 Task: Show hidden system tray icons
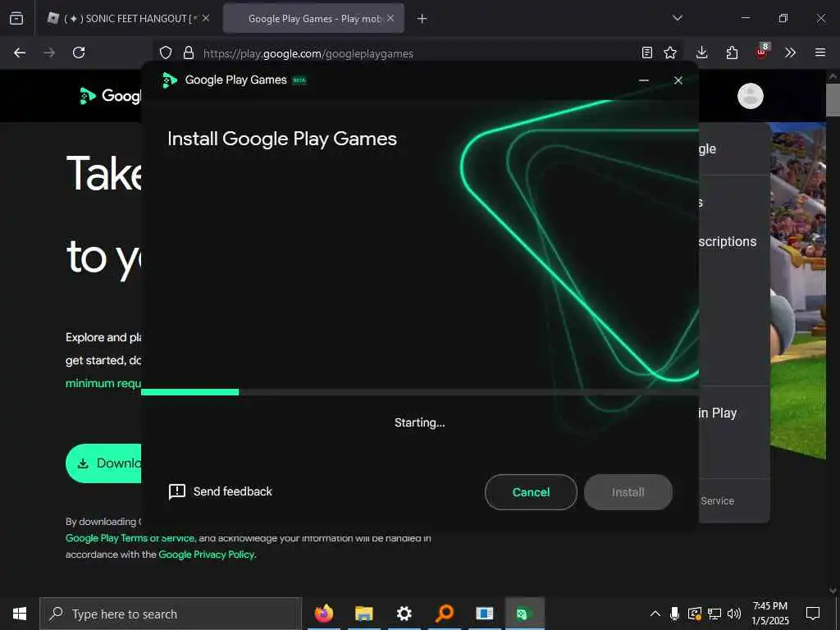[x=655, y=614]
